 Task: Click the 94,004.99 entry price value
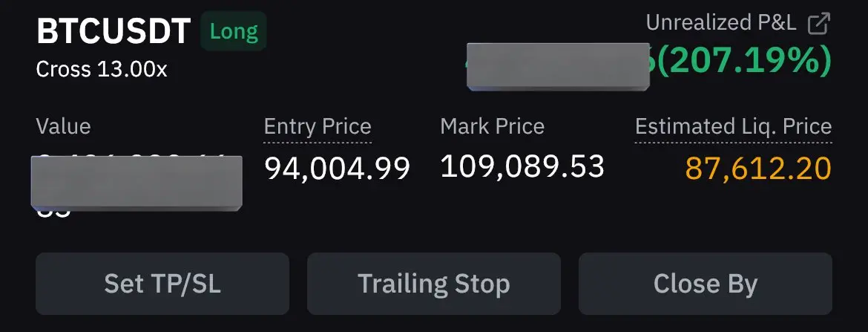click(x=337, y=169)
